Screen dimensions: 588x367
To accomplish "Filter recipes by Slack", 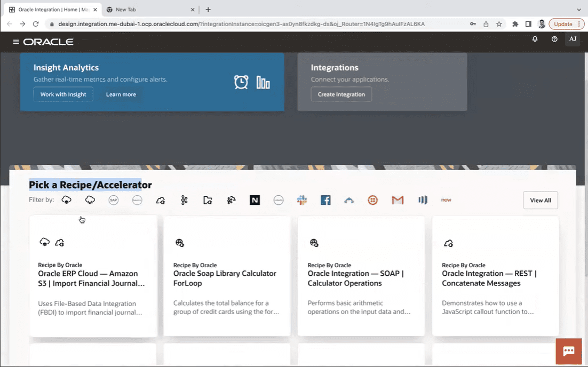I will pyautogui.click(x=302, y=200).
